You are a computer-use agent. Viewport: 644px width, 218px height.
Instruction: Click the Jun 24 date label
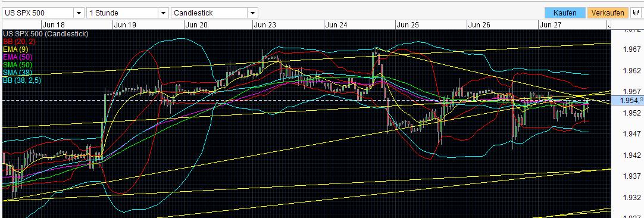pos(336,24)
